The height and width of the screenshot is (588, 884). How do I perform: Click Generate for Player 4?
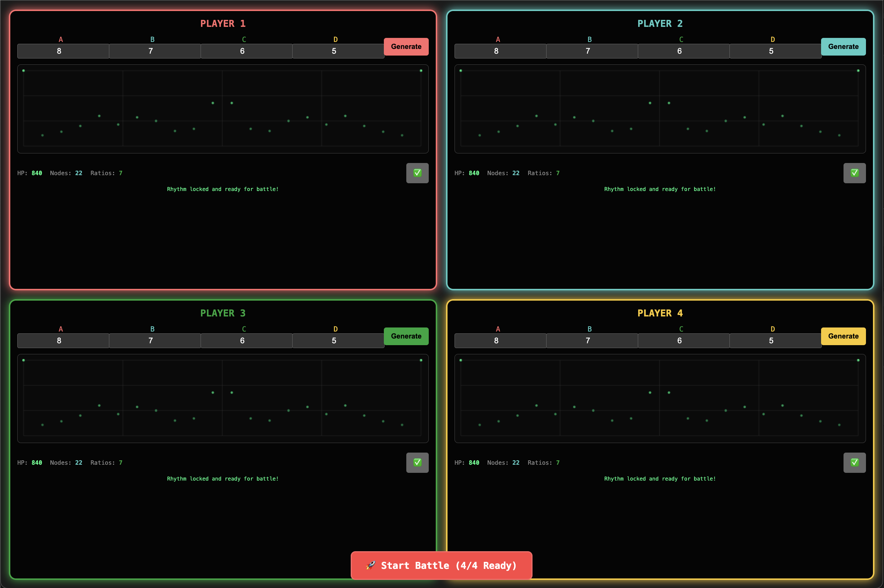coord(843,336)
